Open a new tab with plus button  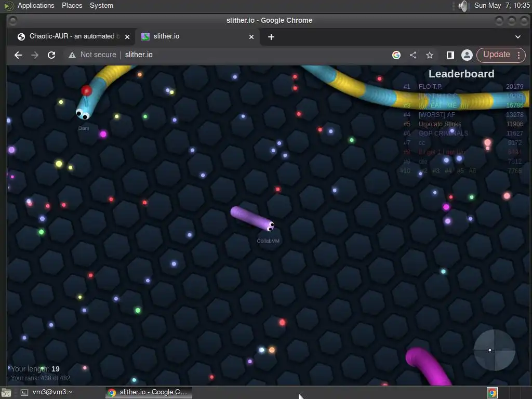tap(271, 37)
